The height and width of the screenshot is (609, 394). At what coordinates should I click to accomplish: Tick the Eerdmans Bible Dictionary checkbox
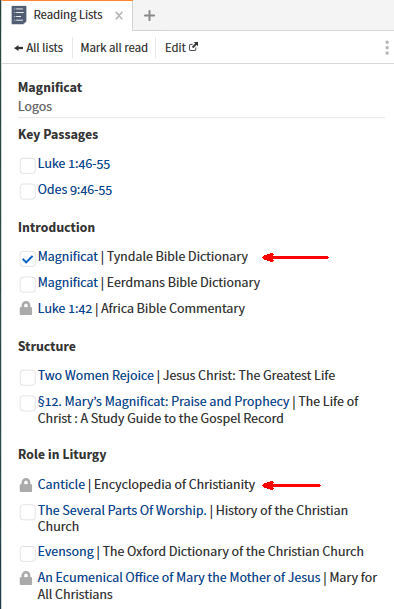point(27,284)
